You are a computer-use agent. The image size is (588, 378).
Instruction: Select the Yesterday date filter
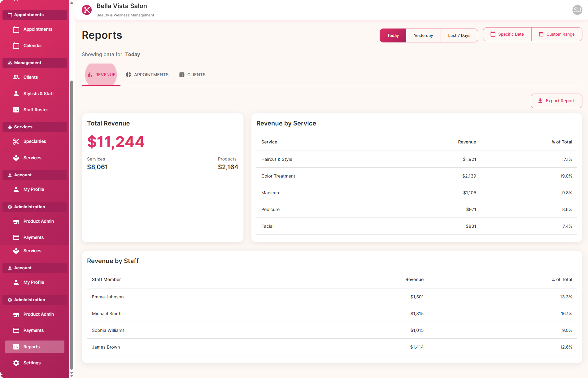tap(423, 35)
